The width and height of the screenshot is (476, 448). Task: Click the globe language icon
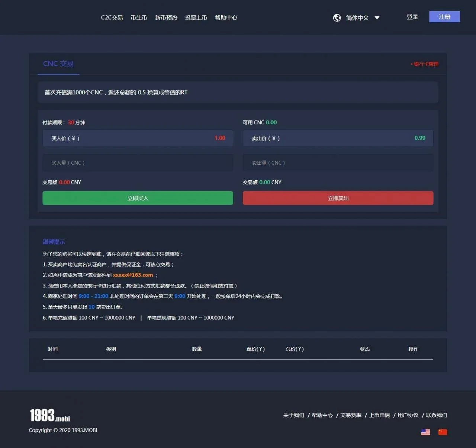[x=337, y=18]
